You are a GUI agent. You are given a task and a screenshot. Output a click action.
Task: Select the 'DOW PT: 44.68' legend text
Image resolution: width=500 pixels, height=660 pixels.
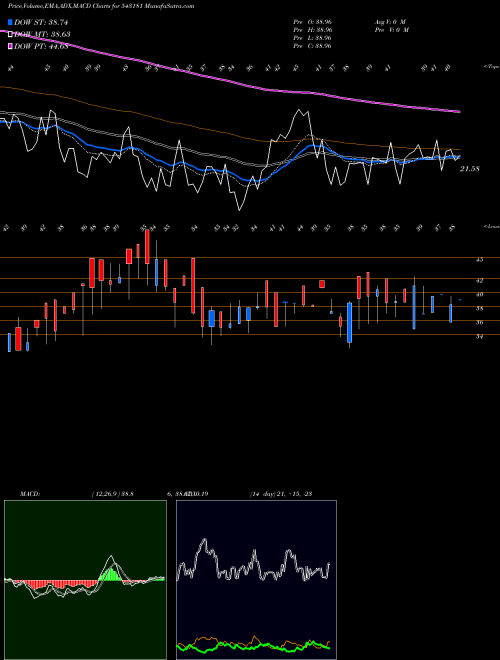tap(41, 46)
